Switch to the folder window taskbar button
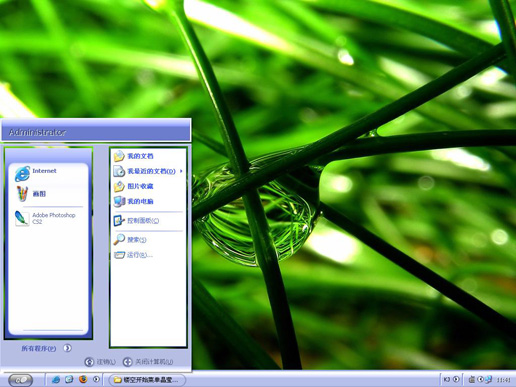Image resolution: width=516 pixels, height=387 pixels. [x=147, y=380]
